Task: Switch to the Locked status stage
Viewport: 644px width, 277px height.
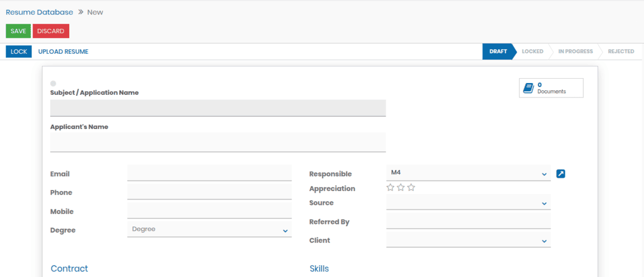Action: (532, 52)
